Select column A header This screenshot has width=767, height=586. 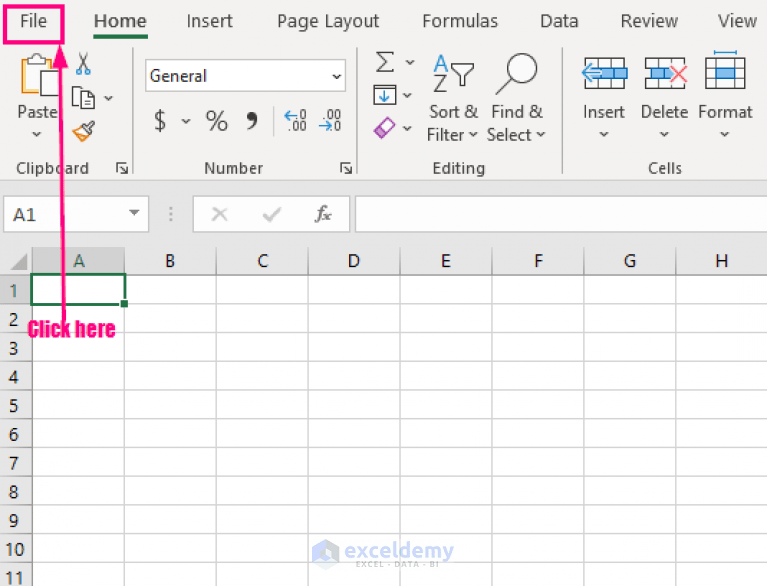point(79,261)
